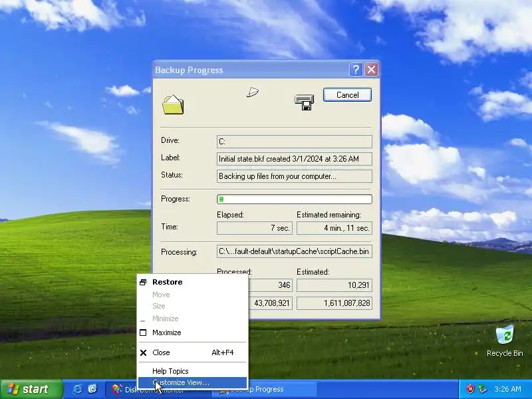Click the question mark help button

point(356,70)
